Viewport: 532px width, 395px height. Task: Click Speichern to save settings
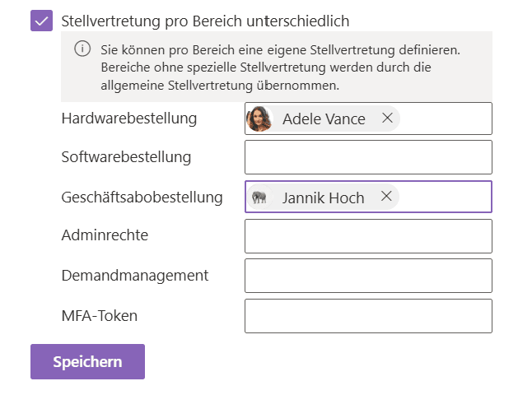pyautogui.click(x=87, y=362)
